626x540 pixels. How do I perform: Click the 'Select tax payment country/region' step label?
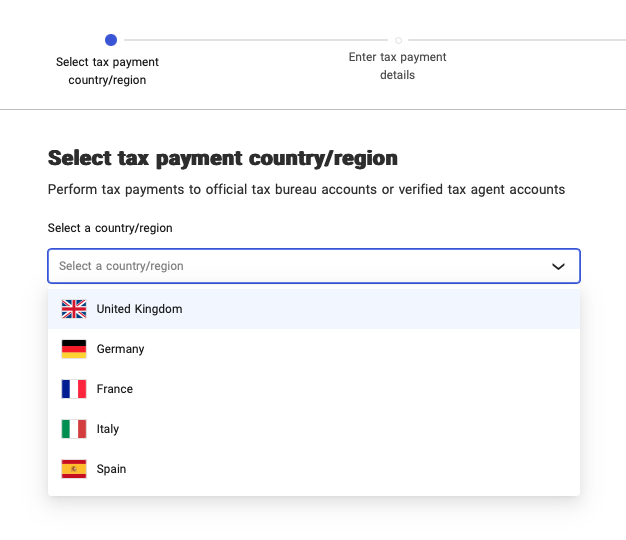(x=107, y=71)
